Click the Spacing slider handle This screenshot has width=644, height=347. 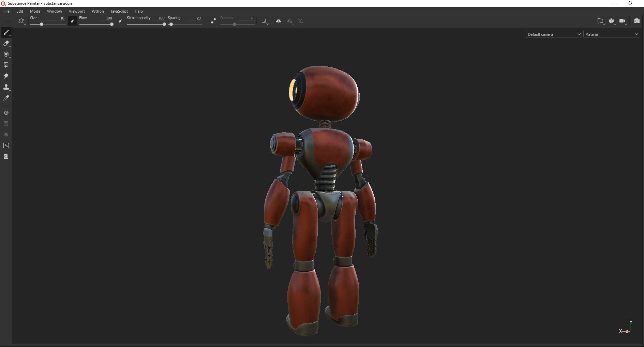point(171,24)
